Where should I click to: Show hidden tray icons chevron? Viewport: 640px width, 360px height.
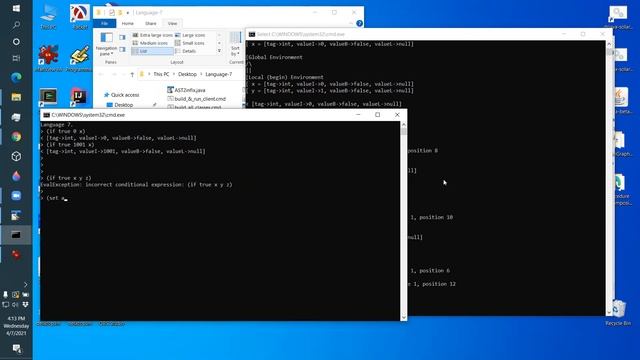(25, 284)
